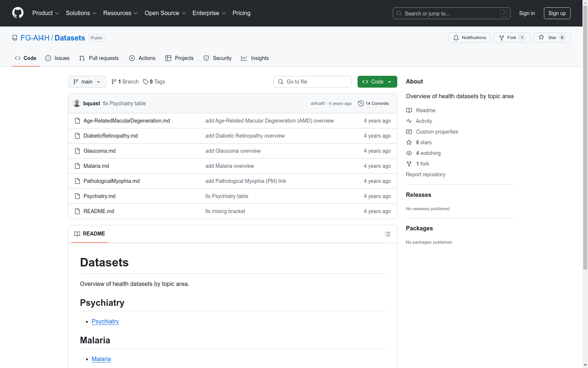The image size is (588, 368).
Task: Expand the Enterprise menu
Action: [209, 13]
